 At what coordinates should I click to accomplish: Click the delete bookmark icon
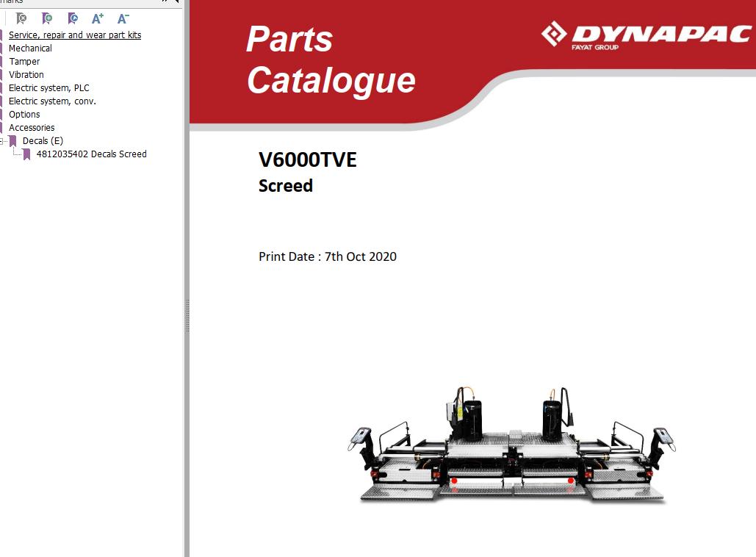click(21, 19)
